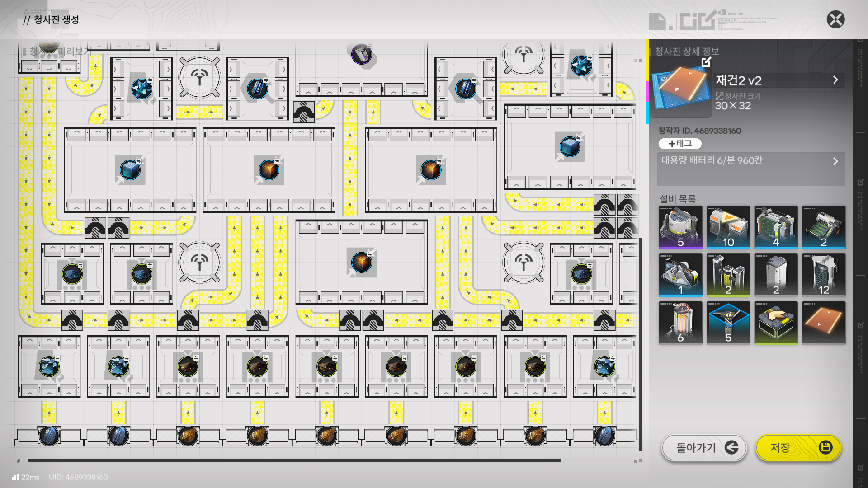Select the conveyor turn block facility icon
Image resolution: width=868 pixels, height=488 pixels.
click(776, 323)
